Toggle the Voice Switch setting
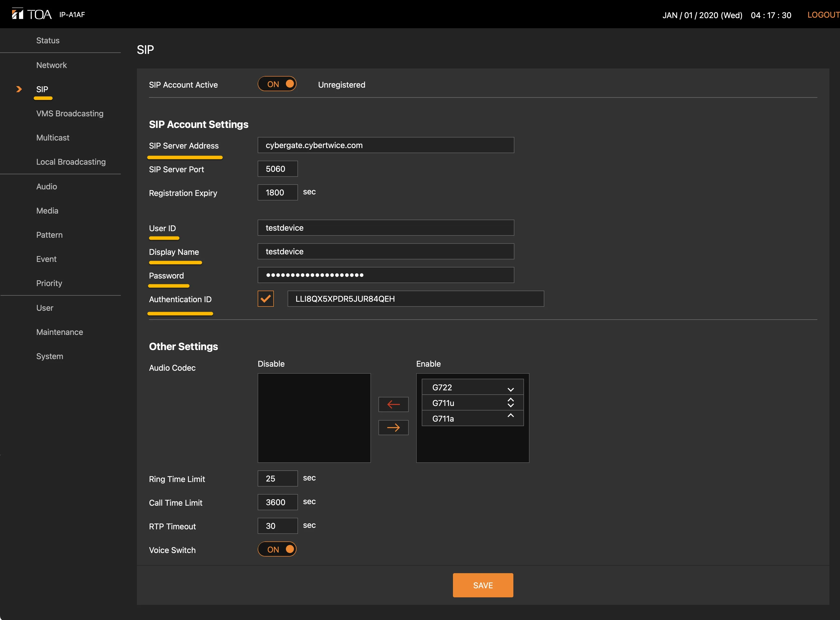The width and height of the screenshot is (840, 620). 277,549
